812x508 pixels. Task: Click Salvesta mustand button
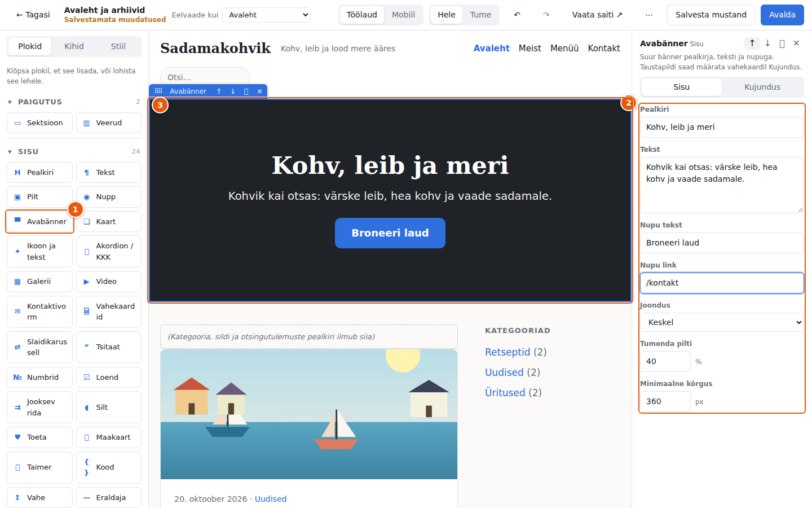pyautogui.click(x=710, y=15)
